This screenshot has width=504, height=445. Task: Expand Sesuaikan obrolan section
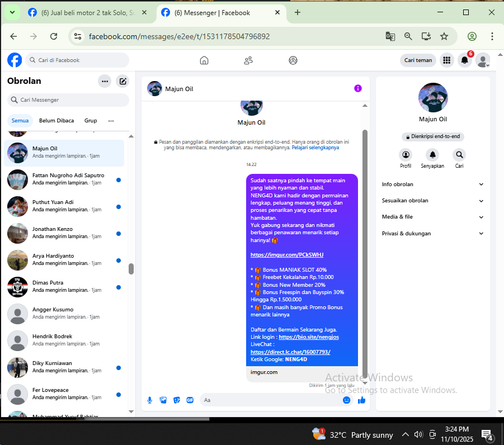432,201
